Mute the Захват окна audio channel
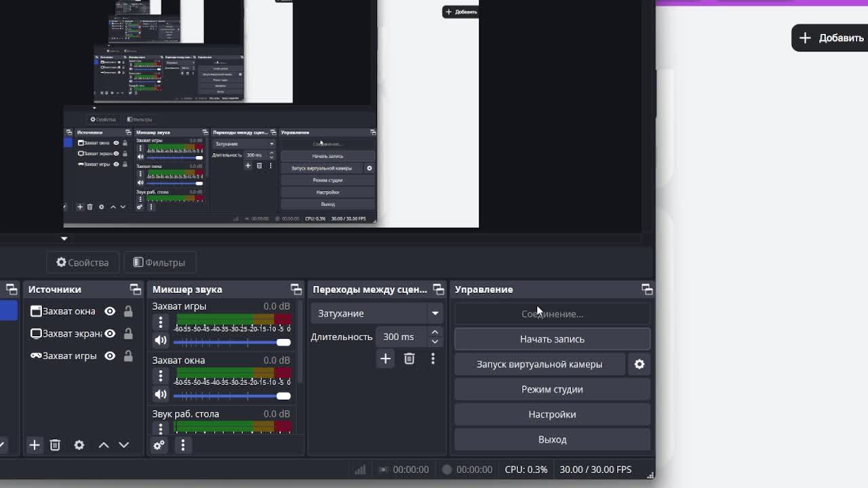 161,394
